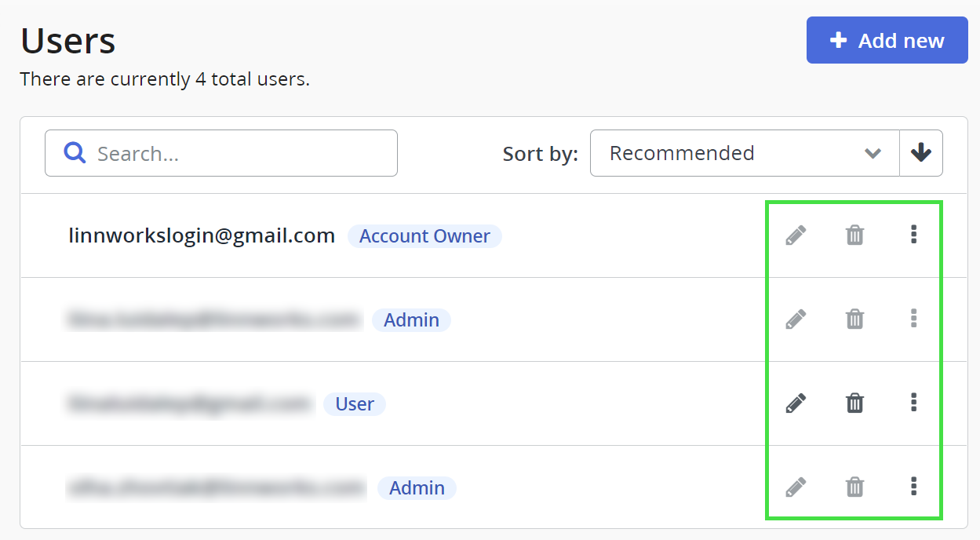Click the Account Owner role badge

click(x=424, y=236)
